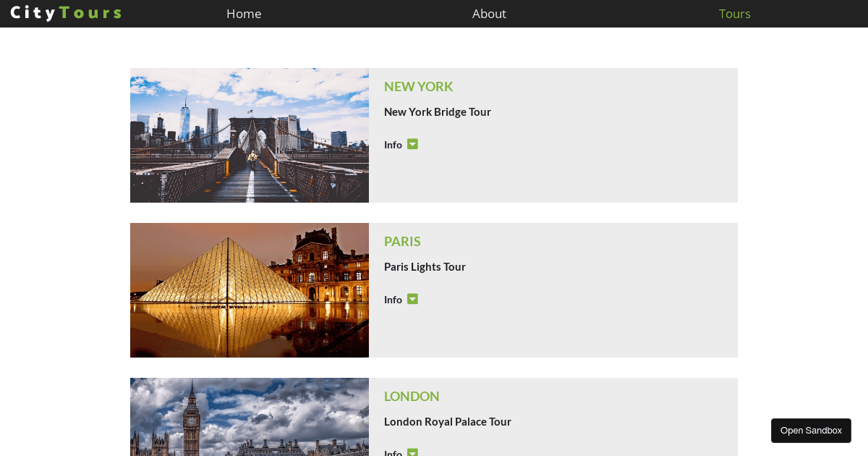Select the About menu item
Viewport: 868px width, 456px height.
(x=489, y=13)
